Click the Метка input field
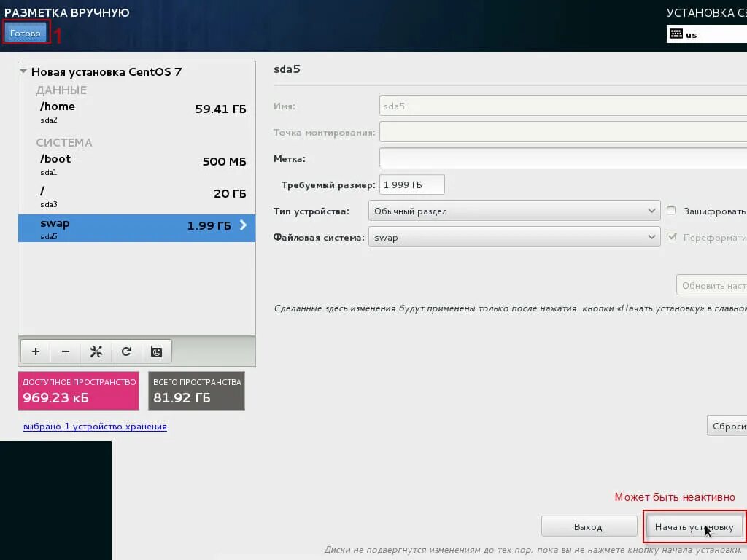 click(563, 158)
